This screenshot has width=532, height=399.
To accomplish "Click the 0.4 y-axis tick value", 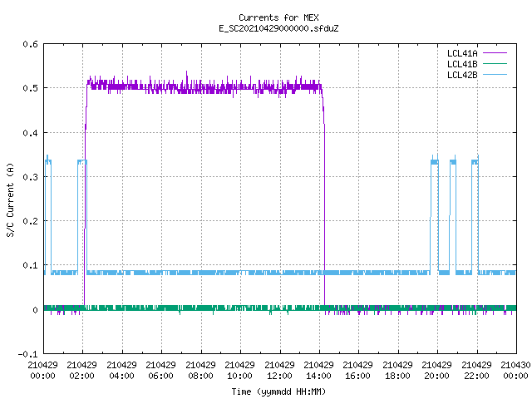I will point(30,133).
